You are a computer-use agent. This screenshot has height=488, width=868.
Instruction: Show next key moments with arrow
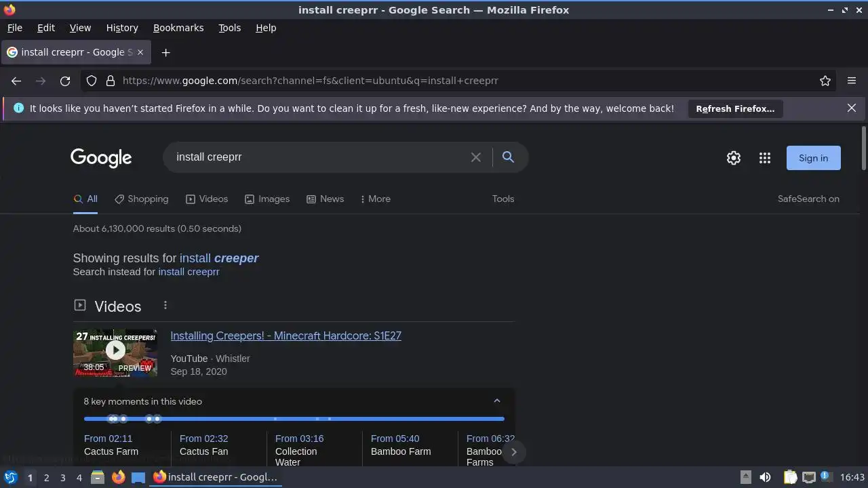coord(513,452)
